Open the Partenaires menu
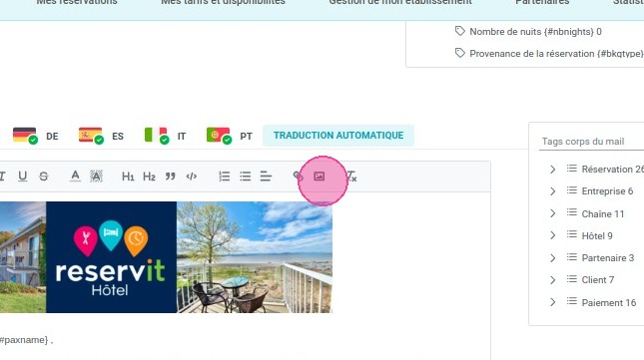The image size is (644, 360). pos(542,2)
